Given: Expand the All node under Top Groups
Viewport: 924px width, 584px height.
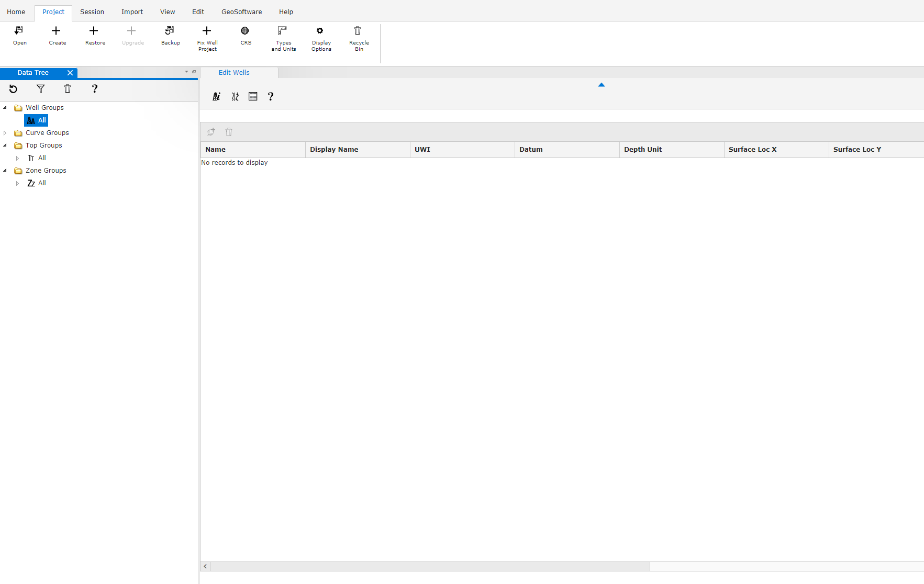Looking at the screenshot, I should [x=18, y=158].
